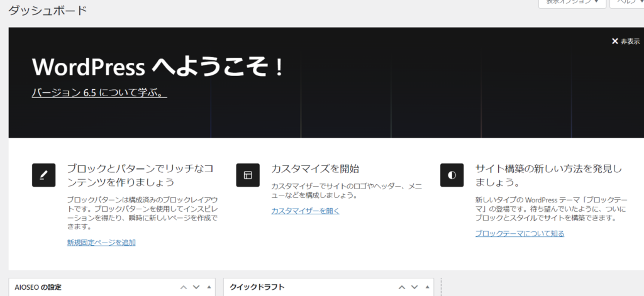Image resolution: width=644 pixels, height=296 pixels.
Task: Move AIOSEO の設定 widget up
Action: coord(184,287)
